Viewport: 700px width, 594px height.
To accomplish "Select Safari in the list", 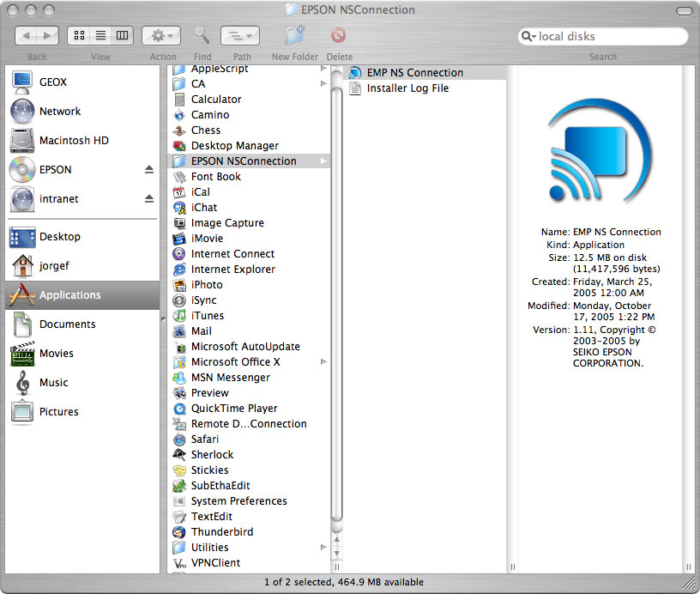I will pos(249,439).
